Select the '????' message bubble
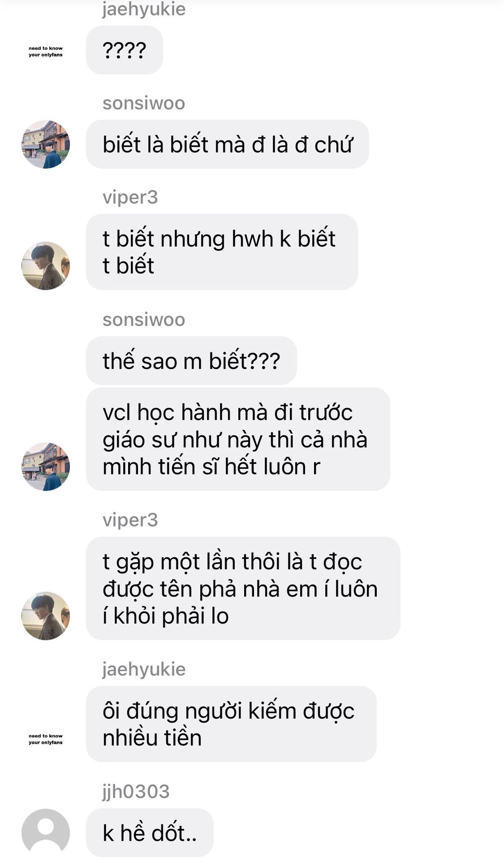 [x=124, y=50]
